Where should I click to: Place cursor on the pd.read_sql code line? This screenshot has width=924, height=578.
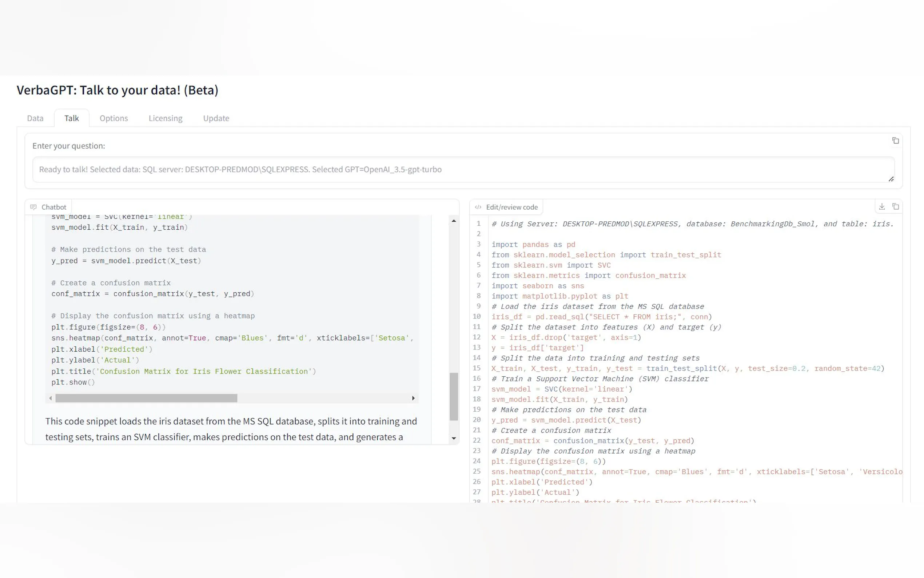tap(601, 317)
